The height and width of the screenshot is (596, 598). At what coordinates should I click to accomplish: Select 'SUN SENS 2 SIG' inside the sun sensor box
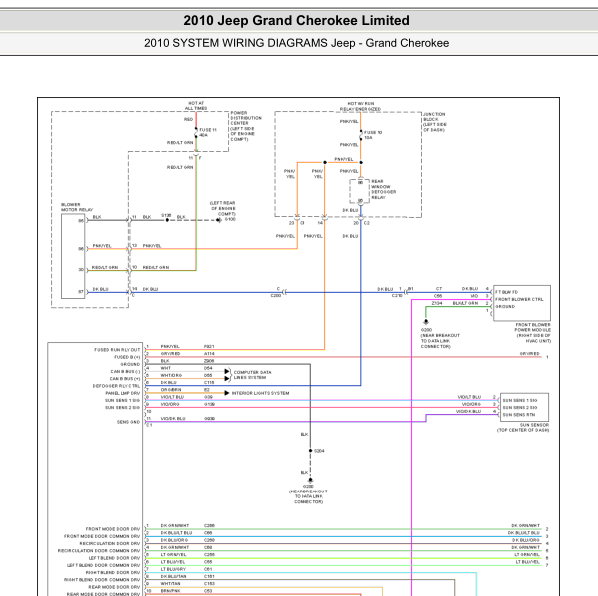(x=520, y=407)
